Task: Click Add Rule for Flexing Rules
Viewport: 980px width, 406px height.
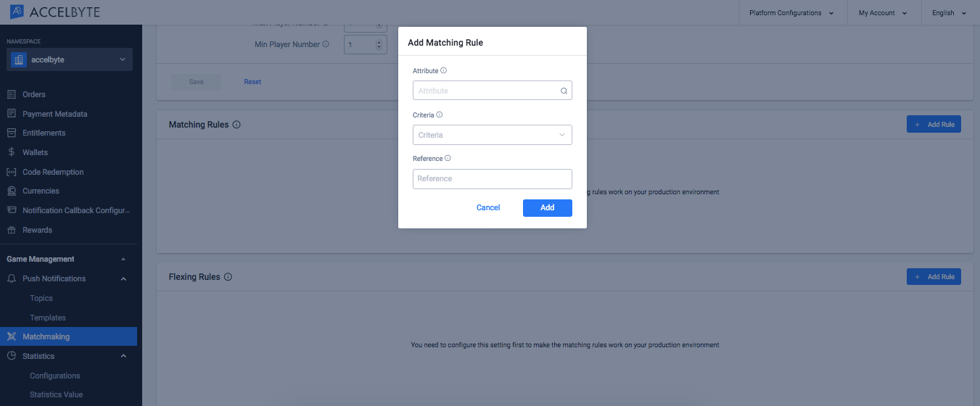Action: coord(934,277)
